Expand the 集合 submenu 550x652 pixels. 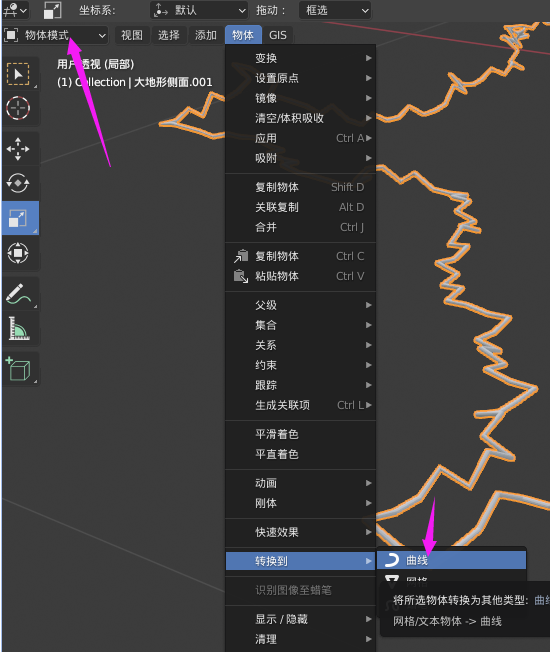pos(301,325)
